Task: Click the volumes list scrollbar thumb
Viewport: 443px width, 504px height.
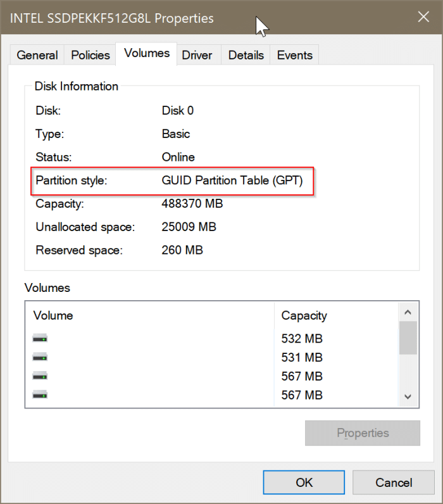Action: click(x=408, y=338)
